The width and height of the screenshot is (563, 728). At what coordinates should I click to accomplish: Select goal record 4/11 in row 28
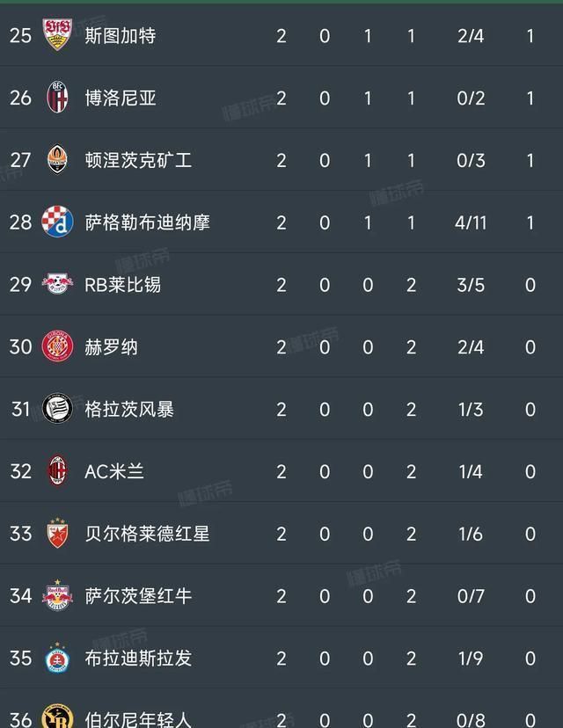pyautogui.click(x=471, y=222)
